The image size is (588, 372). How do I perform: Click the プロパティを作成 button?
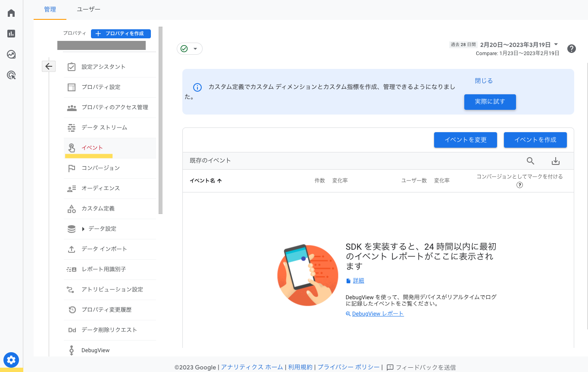pos(121,34)
